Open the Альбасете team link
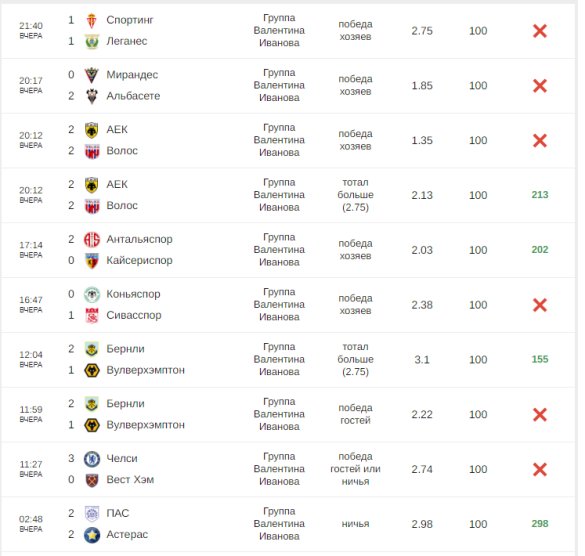585x556 pixels. click(133, 96)
